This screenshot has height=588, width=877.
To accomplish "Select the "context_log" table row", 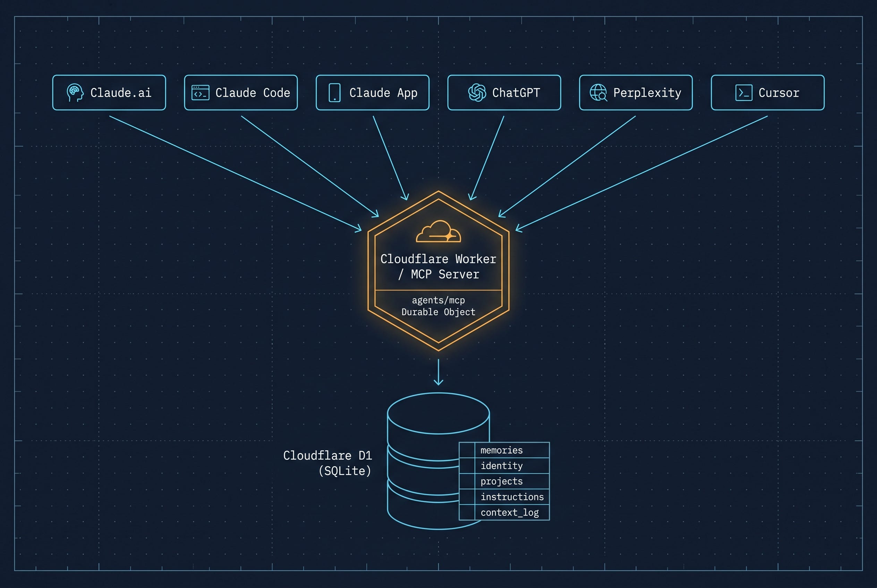I will (x=504, y=513).
